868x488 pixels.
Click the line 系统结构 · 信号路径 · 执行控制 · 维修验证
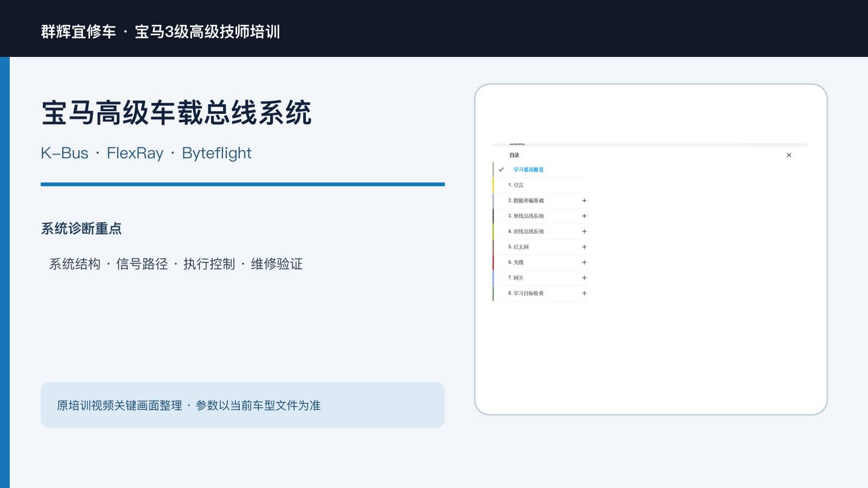[176, 264]
